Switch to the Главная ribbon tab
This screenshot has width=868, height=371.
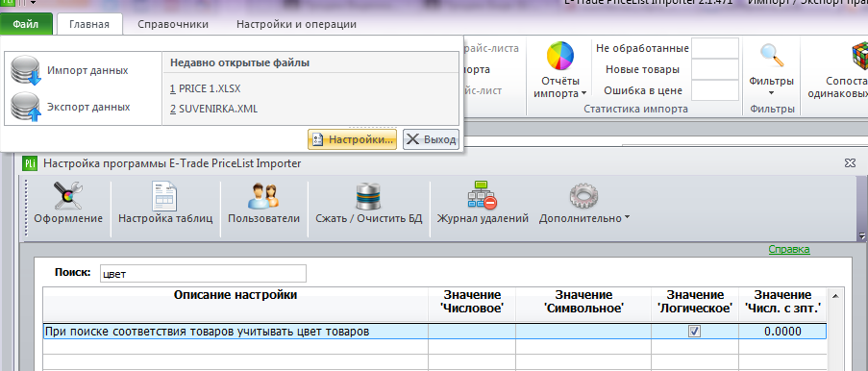coord(89,24)
